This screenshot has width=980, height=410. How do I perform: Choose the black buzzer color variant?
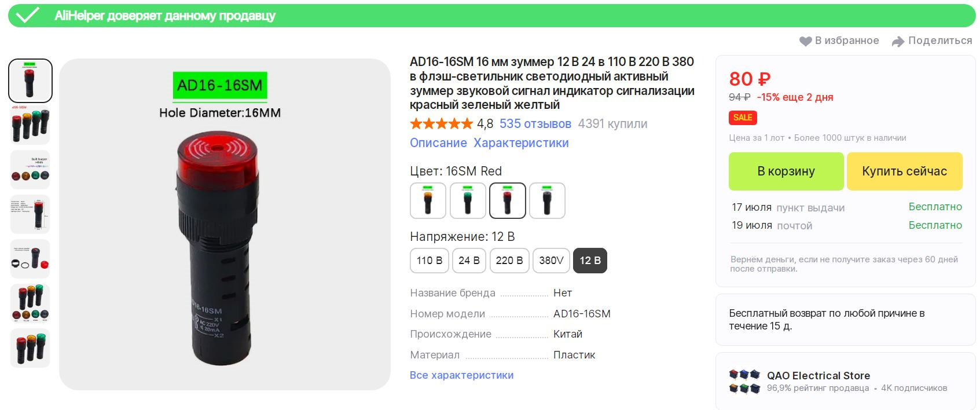click(x=547, y=200)
